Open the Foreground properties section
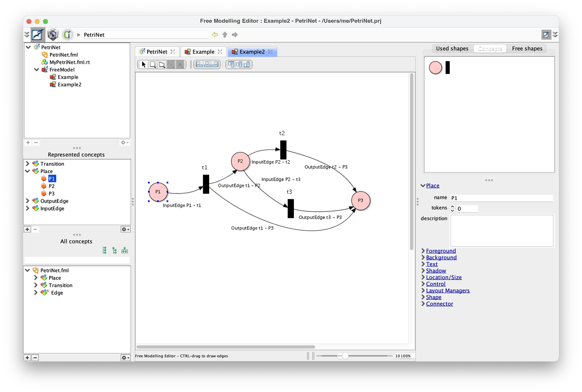The image size is (582, 392). tap(441, 251)
